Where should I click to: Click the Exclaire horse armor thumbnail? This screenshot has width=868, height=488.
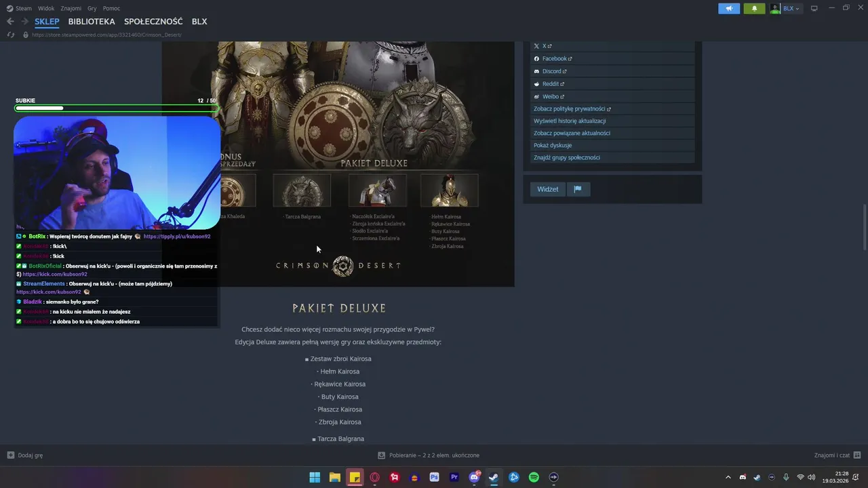coord(378,190)
